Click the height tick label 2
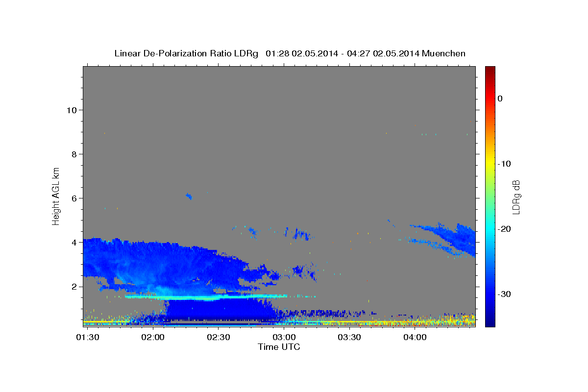This screenshot has width=588, height=392. [74, 287]
